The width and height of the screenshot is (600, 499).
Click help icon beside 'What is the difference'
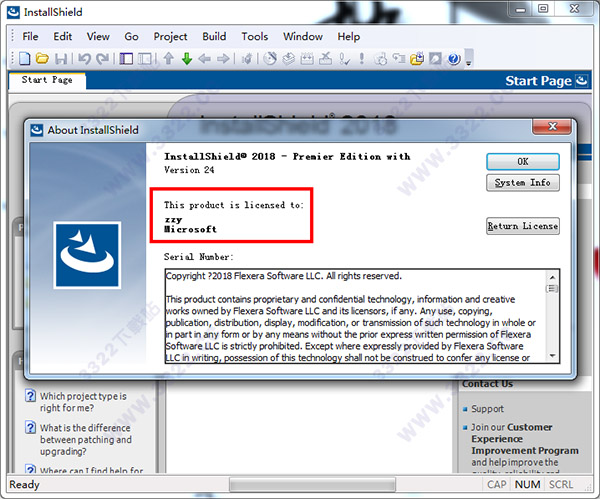(x=30, y=427)
